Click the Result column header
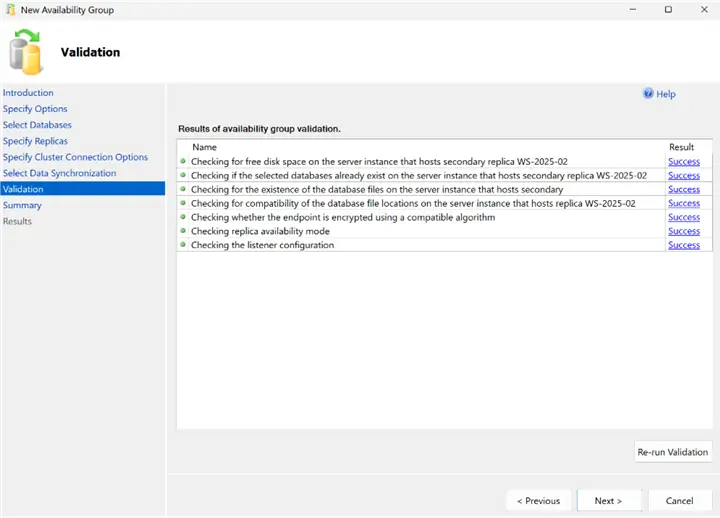The image size is (720, 518). (681, 147)
